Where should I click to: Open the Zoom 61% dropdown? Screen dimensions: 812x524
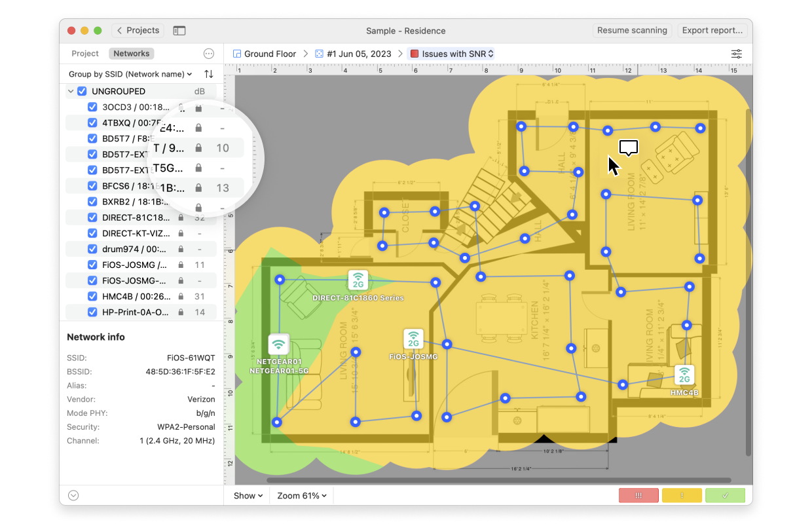coord(302,496)
